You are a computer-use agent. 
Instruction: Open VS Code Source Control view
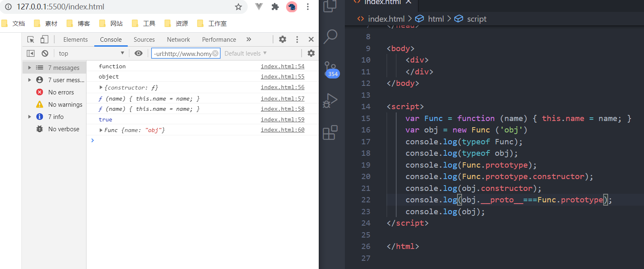tap(331, 69)
